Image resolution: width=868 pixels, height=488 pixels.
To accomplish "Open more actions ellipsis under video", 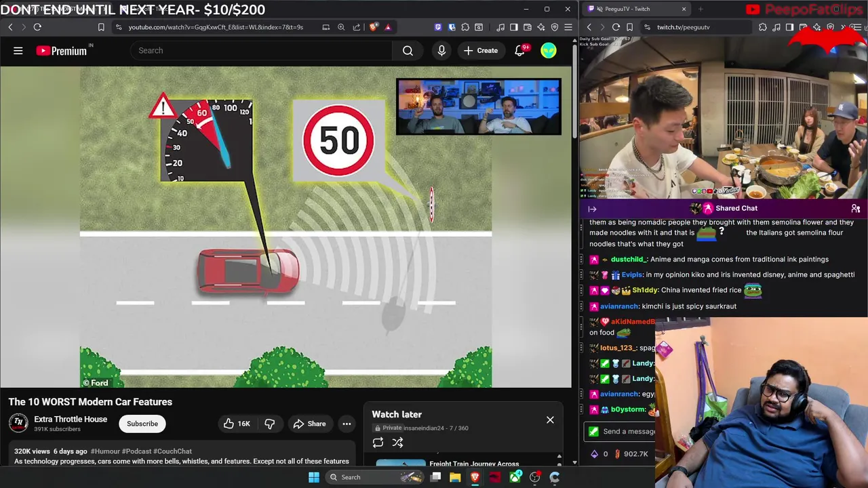I will (347, 424).
